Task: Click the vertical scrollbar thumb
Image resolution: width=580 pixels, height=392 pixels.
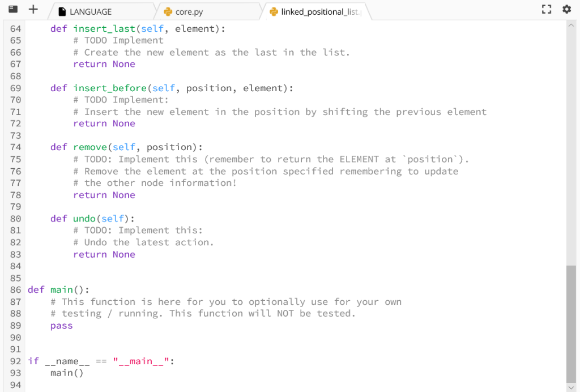Action: coord(571,325)
